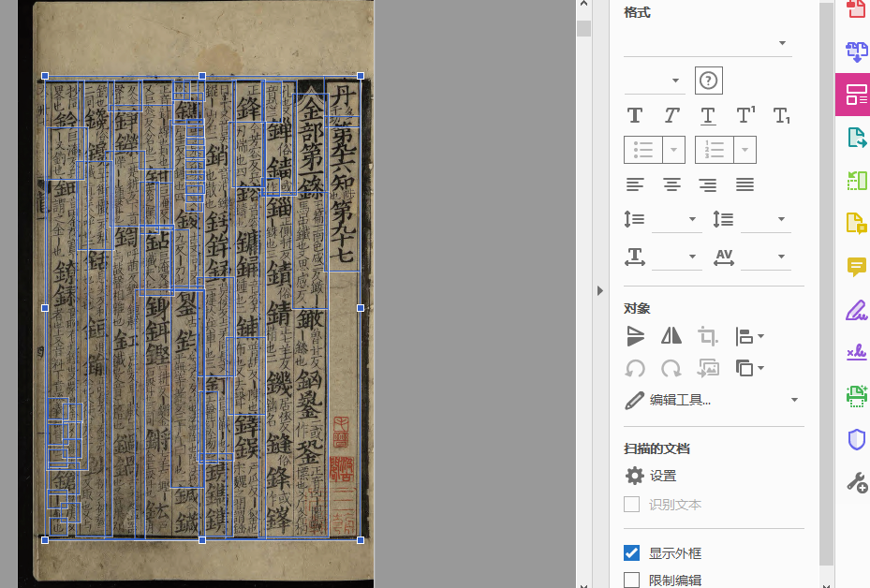Open the font name dropdown

coord(782,43)
